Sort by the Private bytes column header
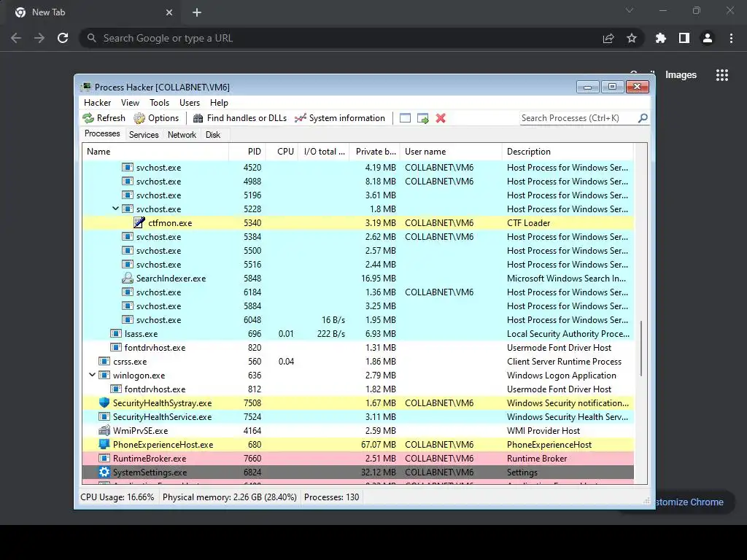The width and height of the screenshot is (747, 560). [374, 152]
